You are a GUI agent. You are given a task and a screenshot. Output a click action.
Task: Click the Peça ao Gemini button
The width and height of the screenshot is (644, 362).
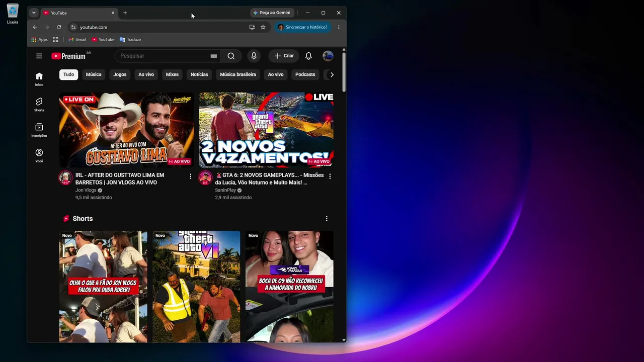pyautogui.click(x=272, y=13)
